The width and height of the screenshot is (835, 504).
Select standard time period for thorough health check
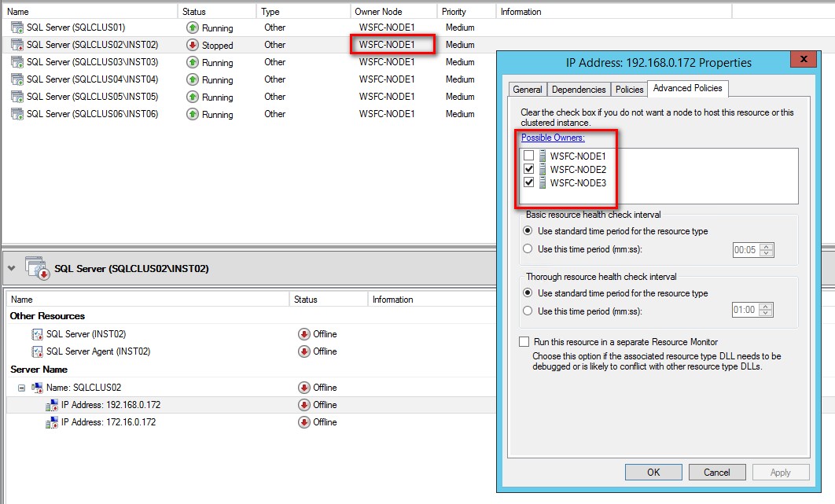point(528,292)
